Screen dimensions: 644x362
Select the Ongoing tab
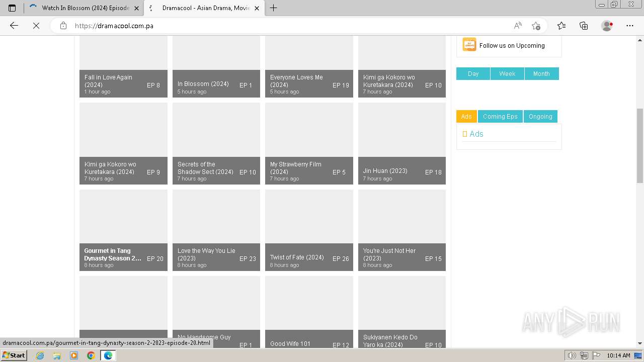click(x=540, y=117)
